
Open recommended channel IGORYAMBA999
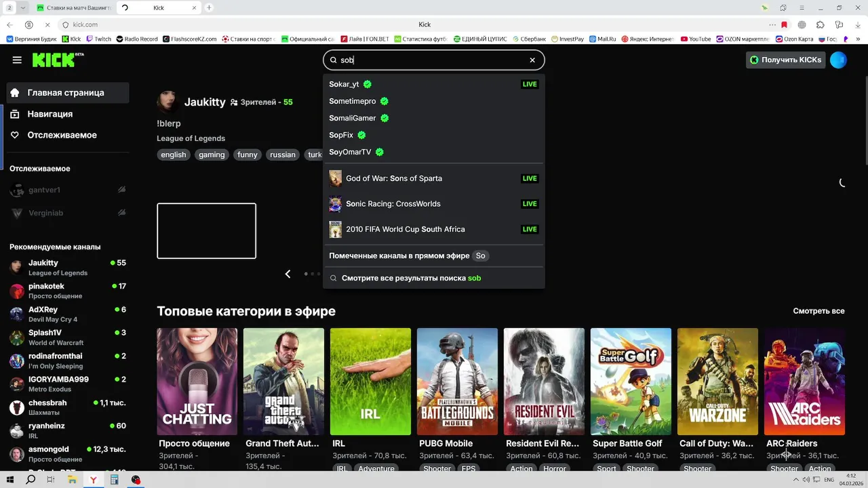click(68, 384)
